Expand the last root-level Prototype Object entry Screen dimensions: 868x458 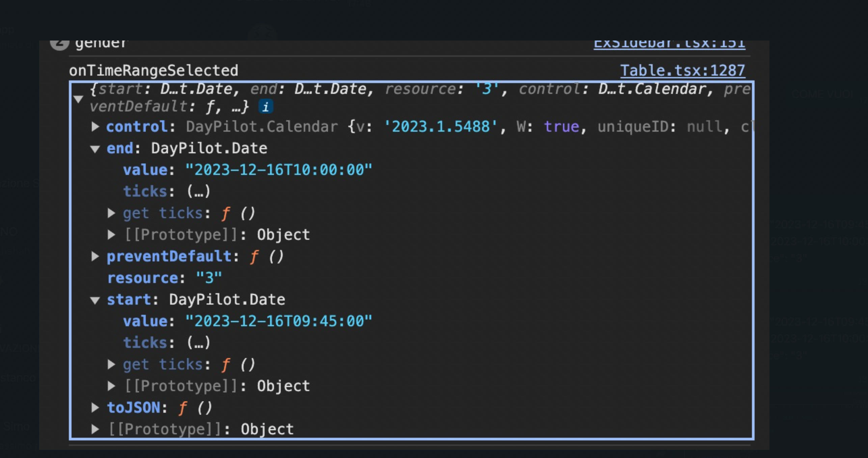click(96, 429)
